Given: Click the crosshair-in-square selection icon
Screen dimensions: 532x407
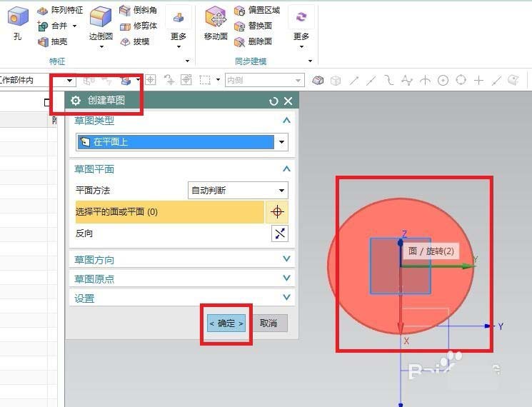Looking at the screenshot, I should [x=150, y=80].
